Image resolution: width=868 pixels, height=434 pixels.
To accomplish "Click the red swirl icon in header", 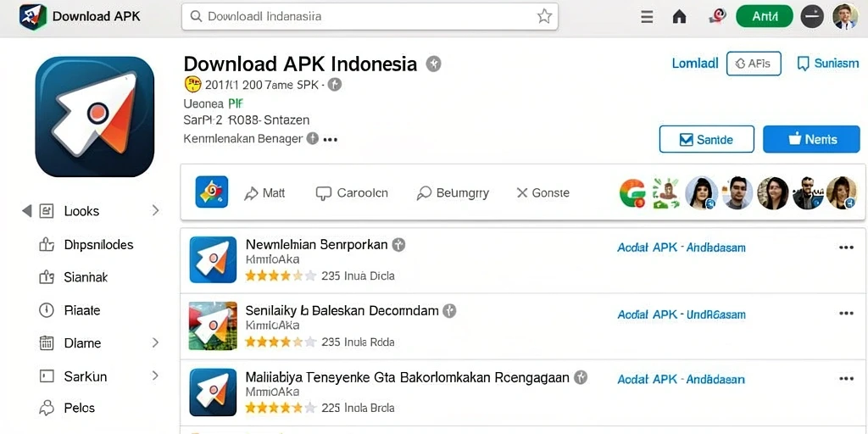I will [717, 17].
